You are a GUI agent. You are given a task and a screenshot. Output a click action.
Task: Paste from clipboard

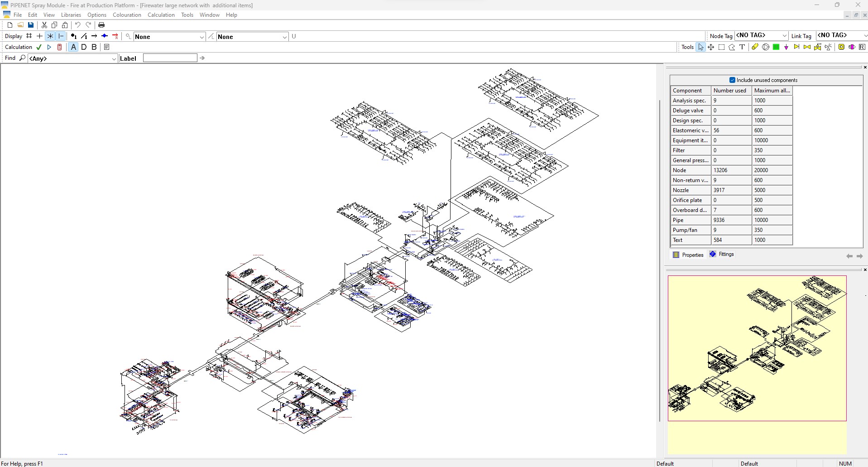point(65,25)
